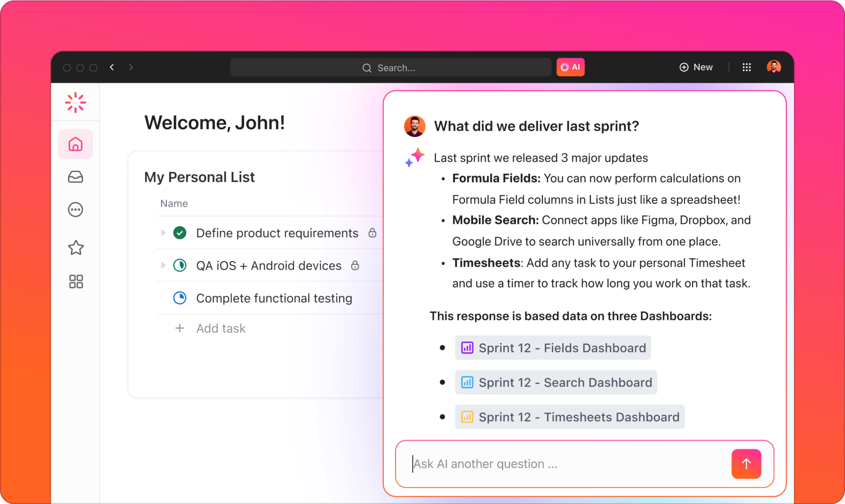Image resolution: width=845 pixels, height=504 pixels.
Task: Click the New button
Action: [696, 67]
